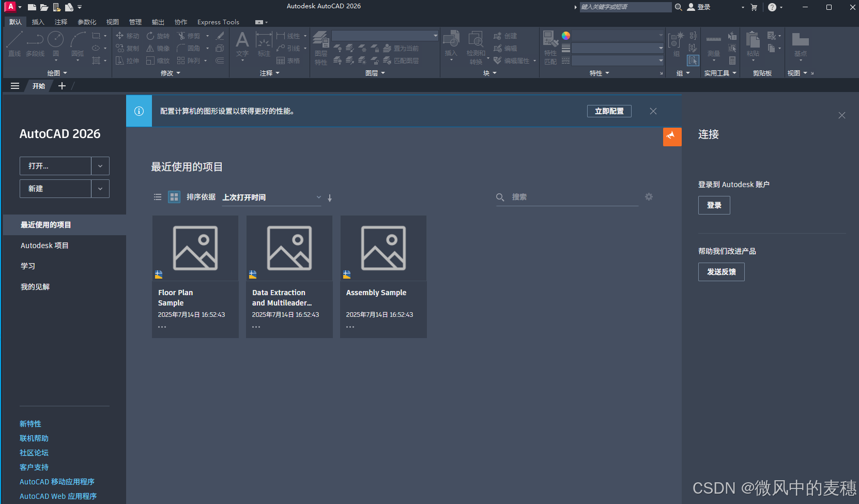Expand the 图层 panel dropdown

tap(375, 73)
